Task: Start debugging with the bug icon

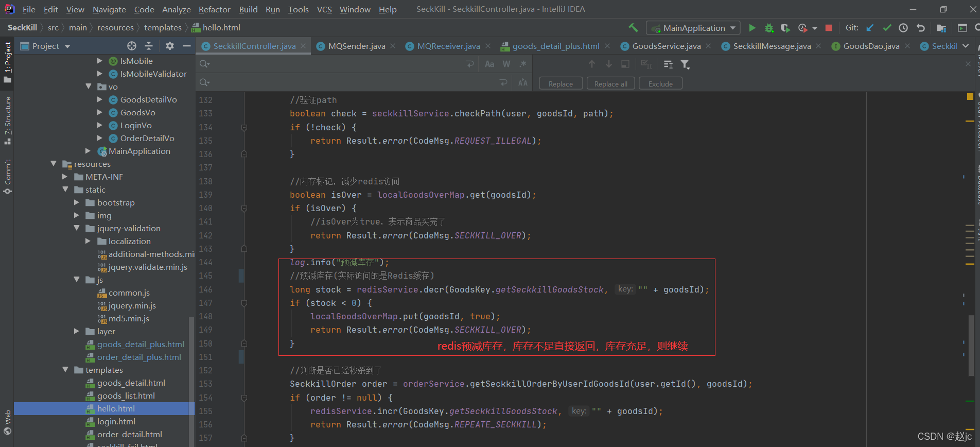Action: click(x=769, y=28)
